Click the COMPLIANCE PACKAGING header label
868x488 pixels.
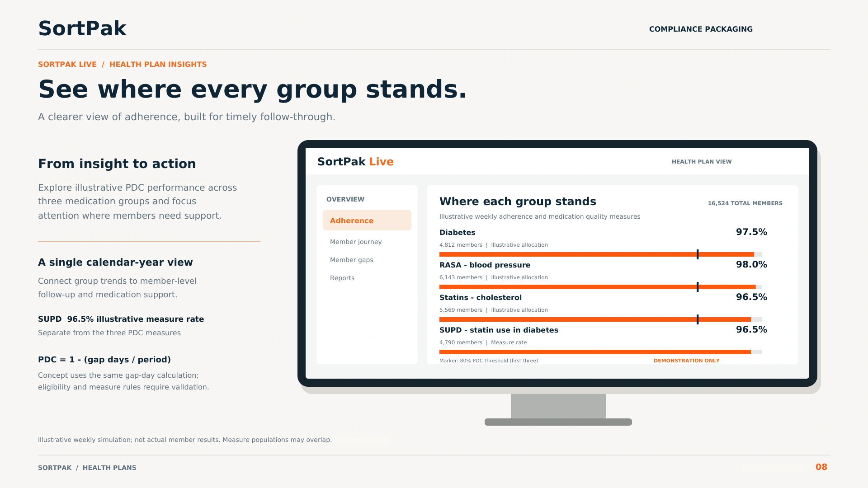[701, 29]
